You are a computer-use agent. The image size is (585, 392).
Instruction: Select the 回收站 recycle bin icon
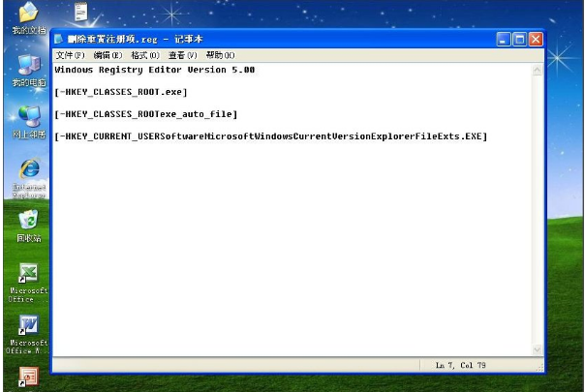point(28,221)
